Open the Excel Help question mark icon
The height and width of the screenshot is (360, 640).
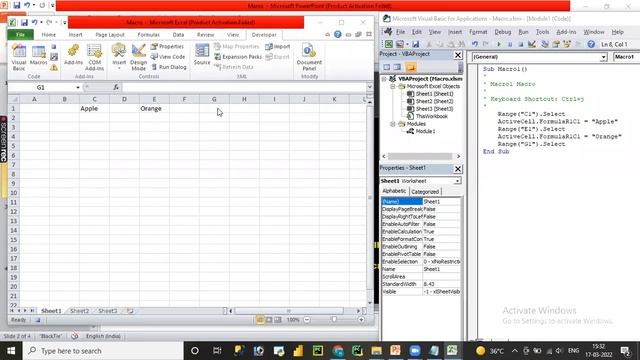338,35
